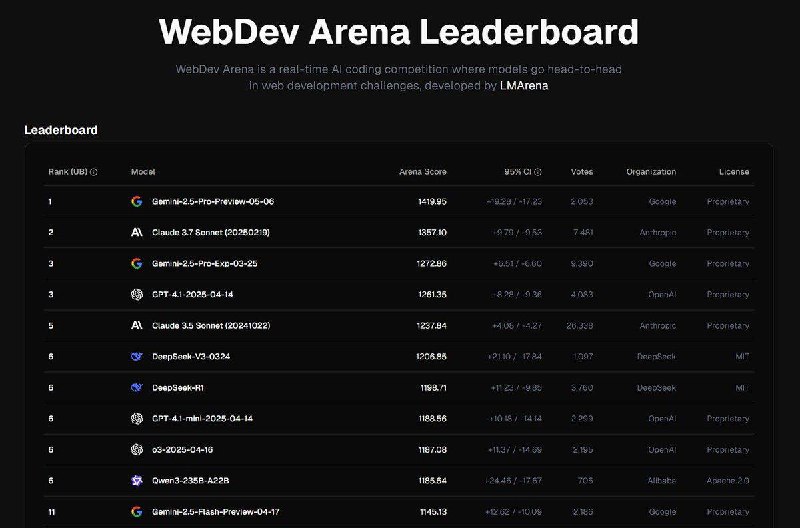Click the info icon next to 95% CI
The width and height of the screenshot is (800, 528).
click(538, 172)
